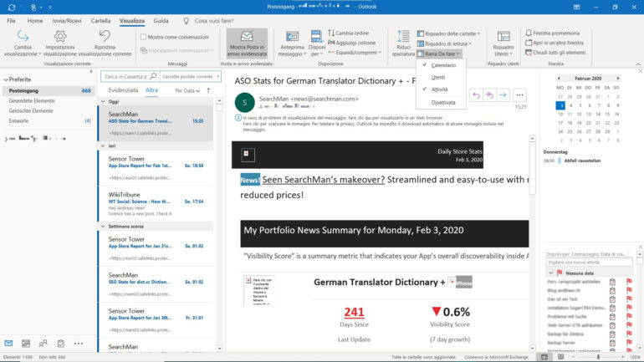The width and height of the screenshot is (644, 362).
Task: Toggle Mostra Posta in arrivo evidenziata
Action: click(x=247, y=43)
